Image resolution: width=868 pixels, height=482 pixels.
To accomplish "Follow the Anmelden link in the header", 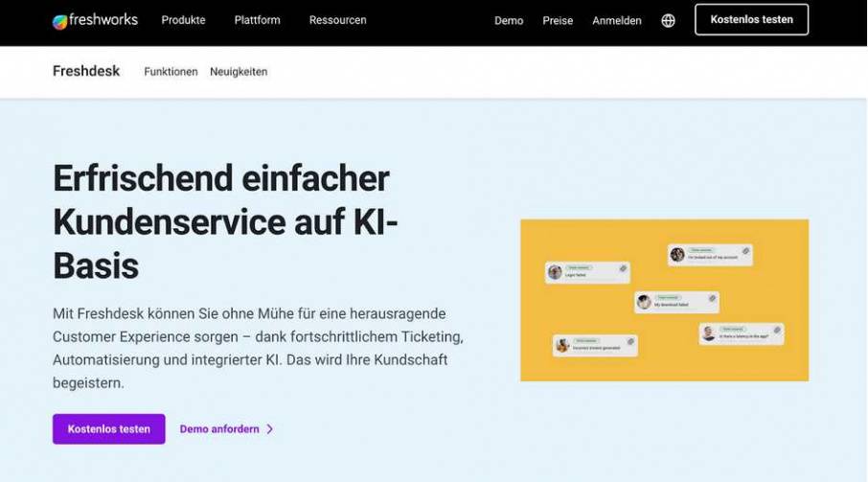I will [616, 20].
